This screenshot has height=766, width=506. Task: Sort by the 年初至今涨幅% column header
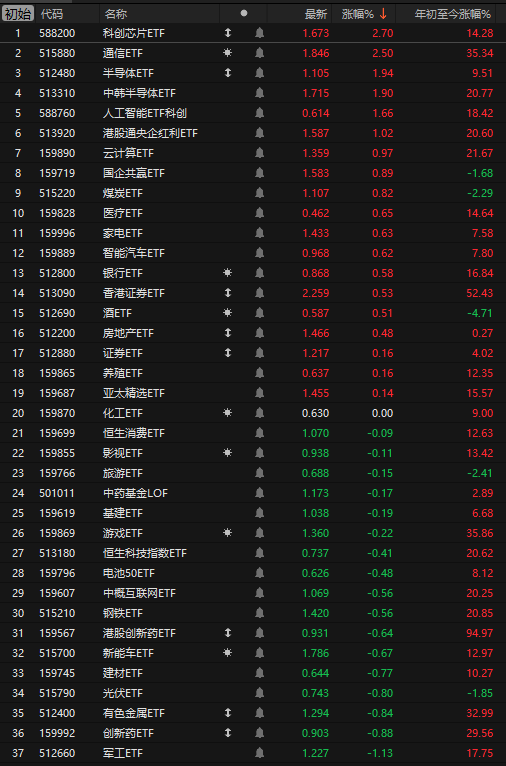[x=452, y=14]
